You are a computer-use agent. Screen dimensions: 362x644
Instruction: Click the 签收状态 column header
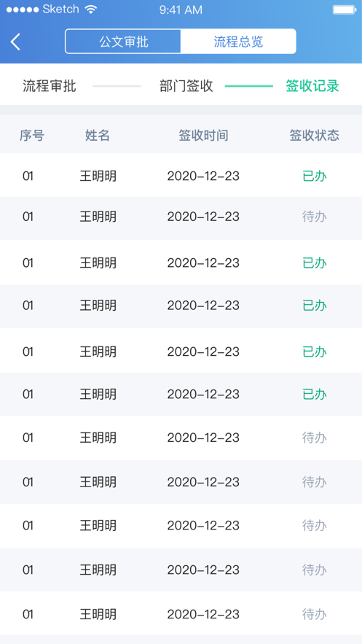(315, 135)
